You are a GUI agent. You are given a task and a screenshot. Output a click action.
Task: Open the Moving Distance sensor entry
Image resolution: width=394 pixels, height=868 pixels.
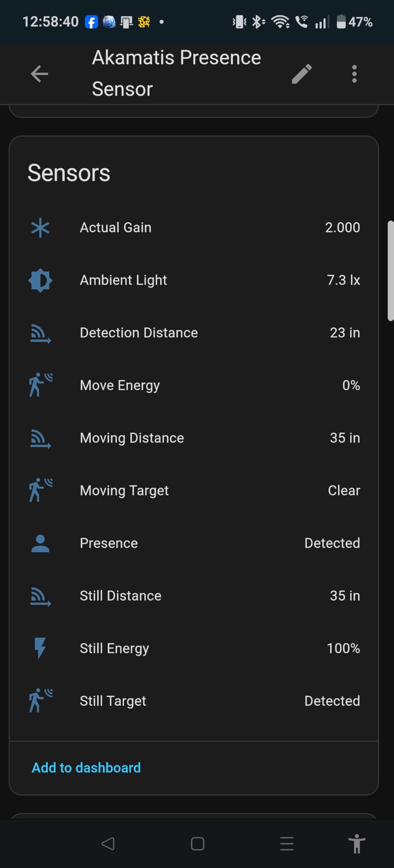tap(194, 438)
